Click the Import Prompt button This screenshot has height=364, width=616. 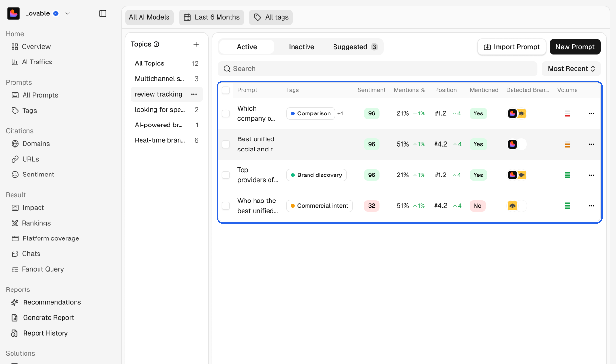pyautogui.click(x=512, y=47)
